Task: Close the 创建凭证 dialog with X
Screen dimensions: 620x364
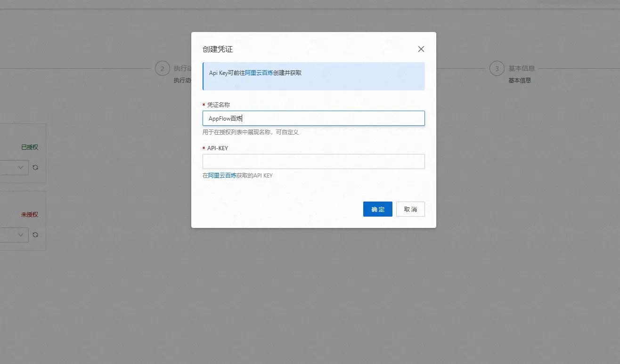Action: coord(421,49)
